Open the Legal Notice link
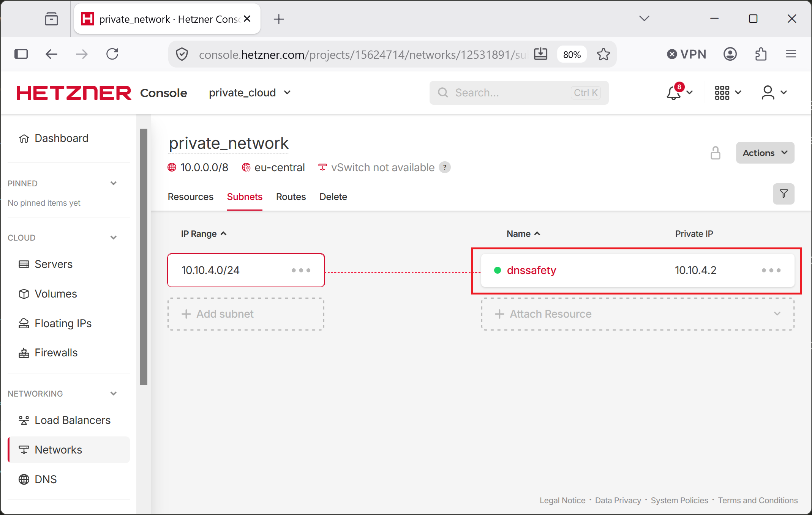The height and width of the screenshot is (515, 812). point(562,501)
